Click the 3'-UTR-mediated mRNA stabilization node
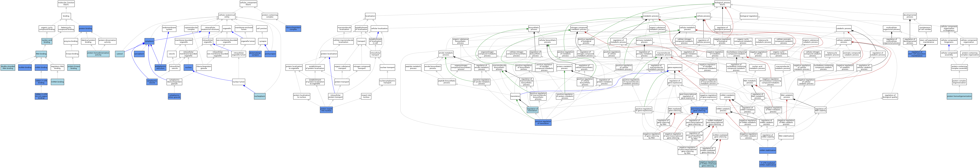 click(768, 164)
